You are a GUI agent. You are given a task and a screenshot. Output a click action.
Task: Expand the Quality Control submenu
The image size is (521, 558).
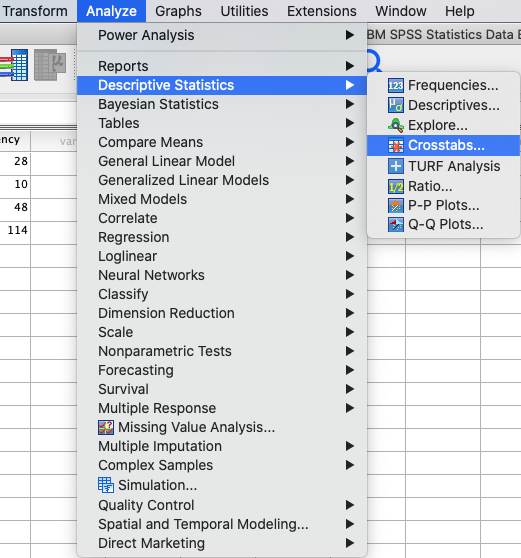point(222,505)
